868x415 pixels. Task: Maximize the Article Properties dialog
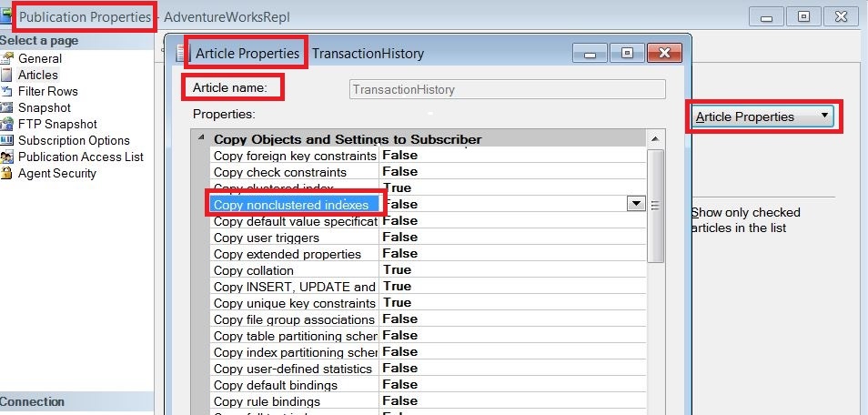point(627,53)
